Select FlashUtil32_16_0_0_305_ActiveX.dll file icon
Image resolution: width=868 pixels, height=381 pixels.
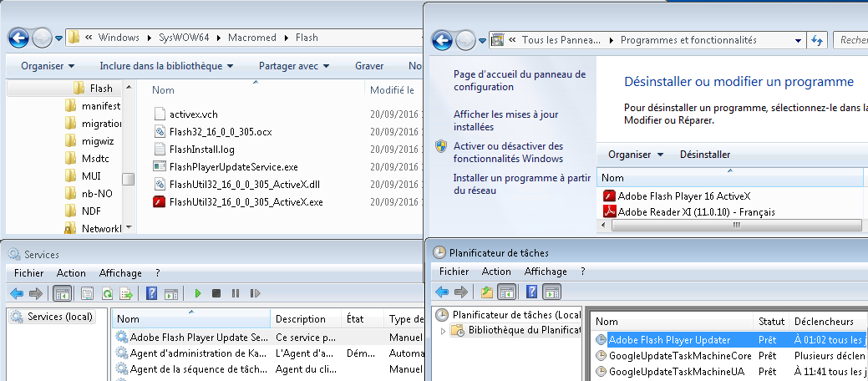pyautogui.click(x=160, y=185)
